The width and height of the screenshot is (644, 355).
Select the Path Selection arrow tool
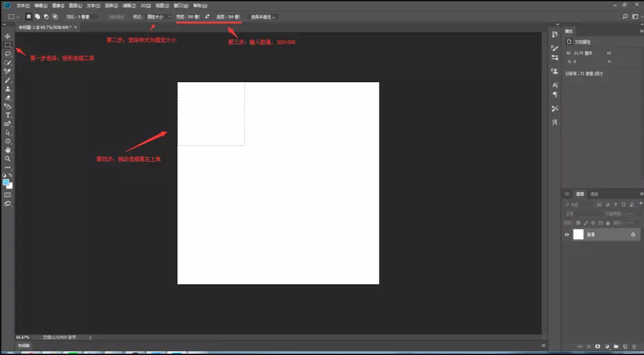(x=7, y=133)
